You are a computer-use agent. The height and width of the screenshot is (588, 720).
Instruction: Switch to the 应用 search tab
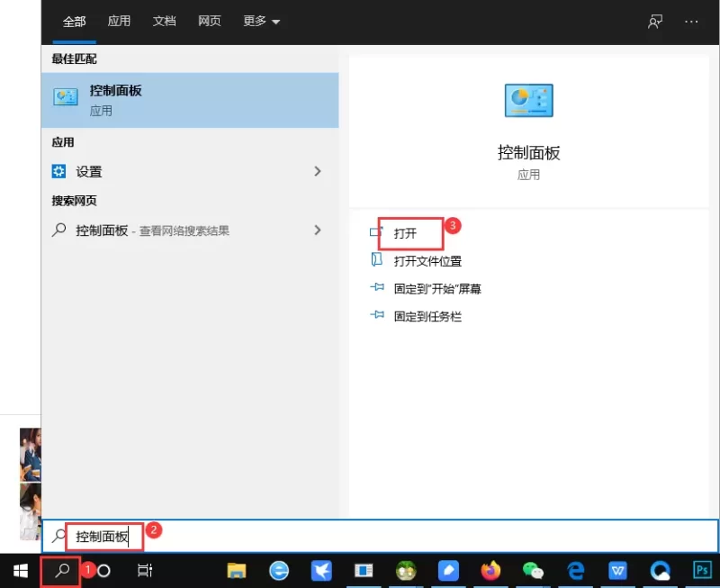coord(119,22)
